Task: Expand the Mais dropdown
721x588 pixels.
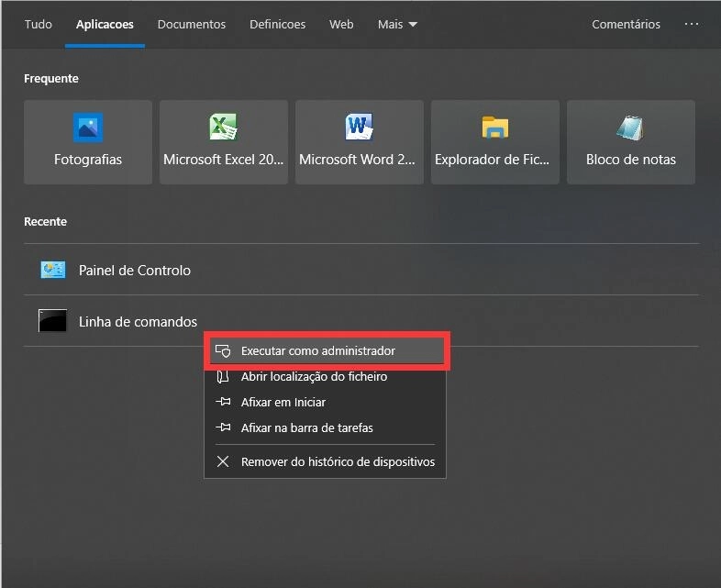Action: coord(397,25)
